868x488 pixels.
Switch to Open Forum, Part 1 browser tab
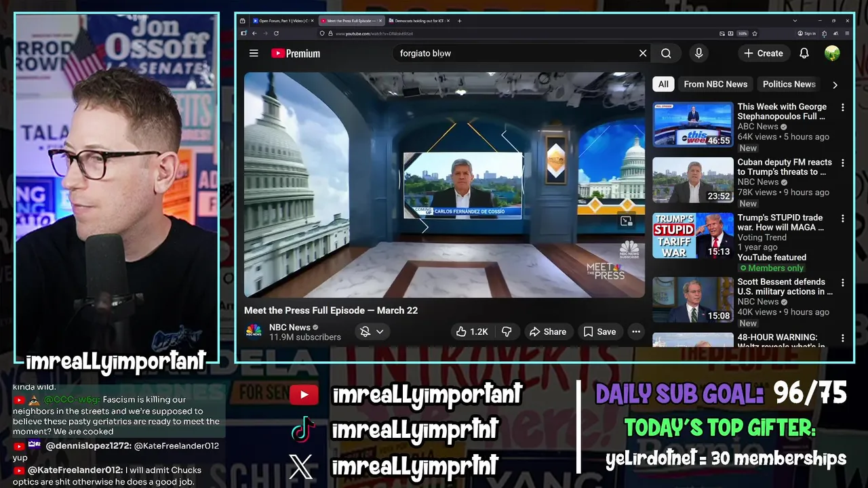pyautogui.click(x=283, y=21)
